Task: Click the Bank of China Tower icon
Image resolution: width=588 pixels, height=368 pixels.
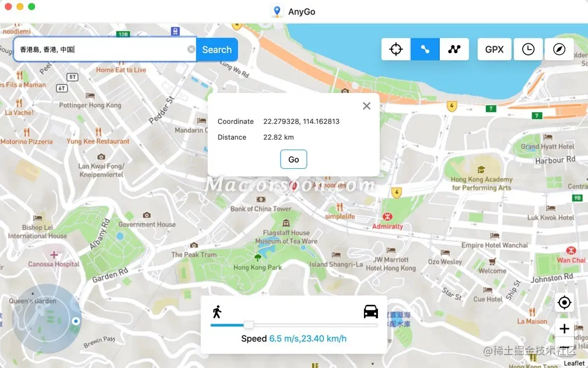Action: pos(261,199)
